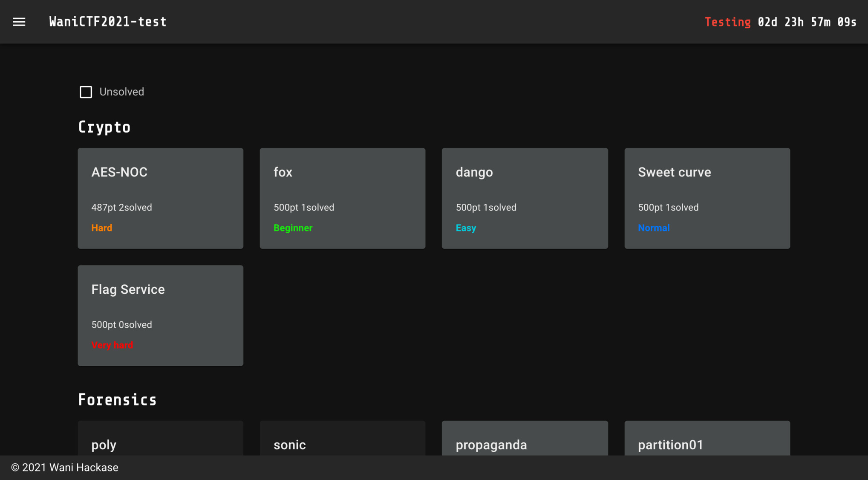
Task: Click the WaniCTF2021-test site title
Action: [108, 22]
